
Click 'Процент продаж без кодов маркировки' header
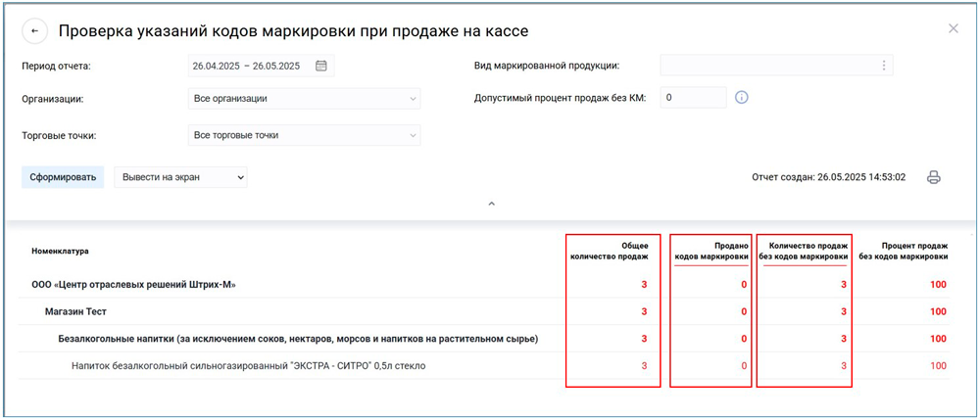click(903, 251)
